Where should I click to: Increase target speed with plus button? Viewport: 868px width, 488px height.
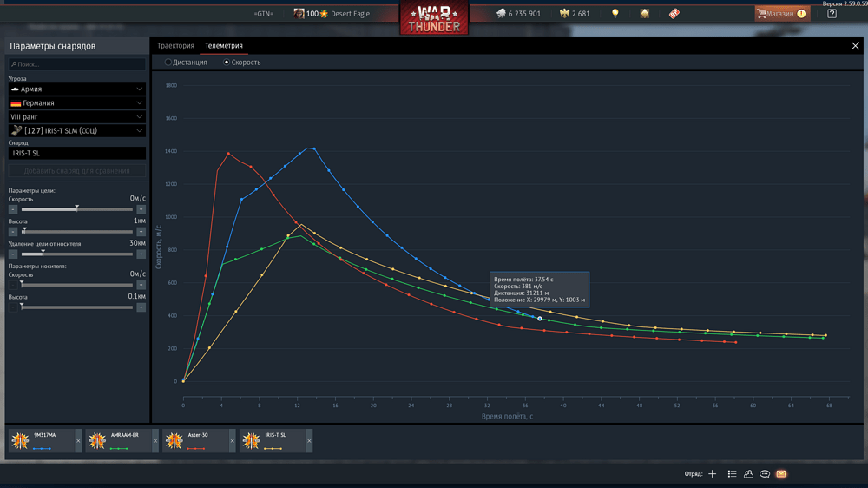point(141,209)
